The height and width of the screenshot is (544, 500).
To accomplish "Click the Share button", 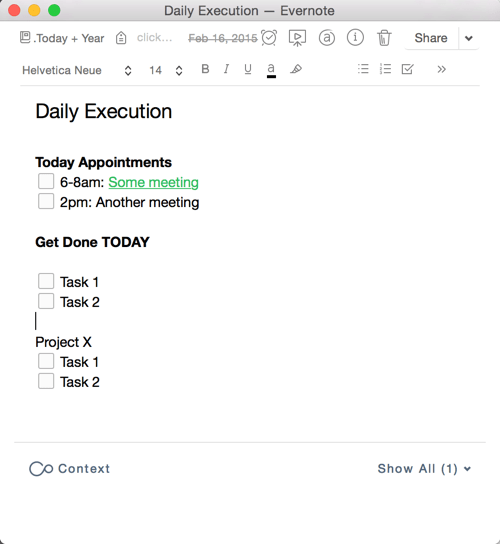I will point(431,38).
